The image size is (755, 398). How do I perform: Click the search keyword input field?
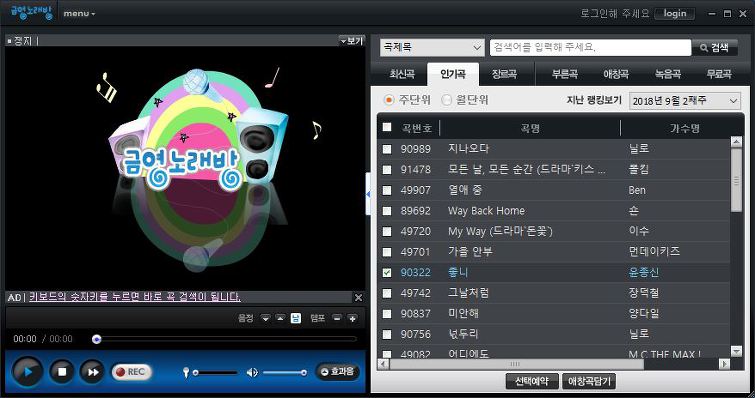pos(590,48)
